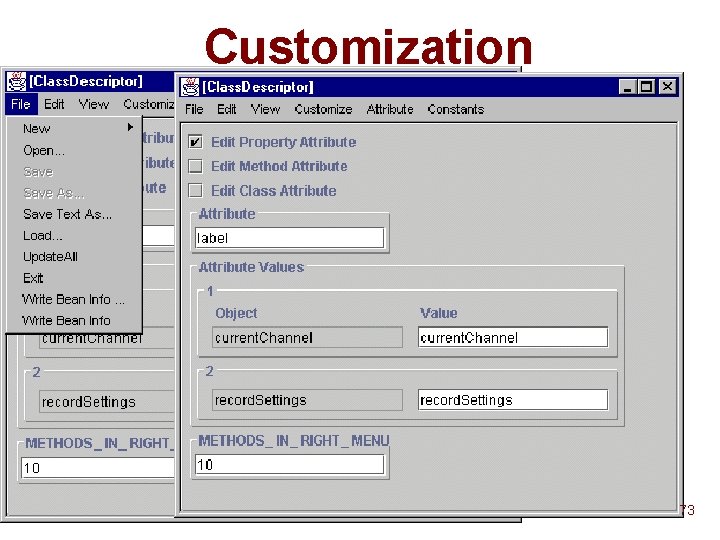The width and height of the screenshot is (720, 540).
Task: Minimize the front ClassDescriptor window
Action: [627, 87]
